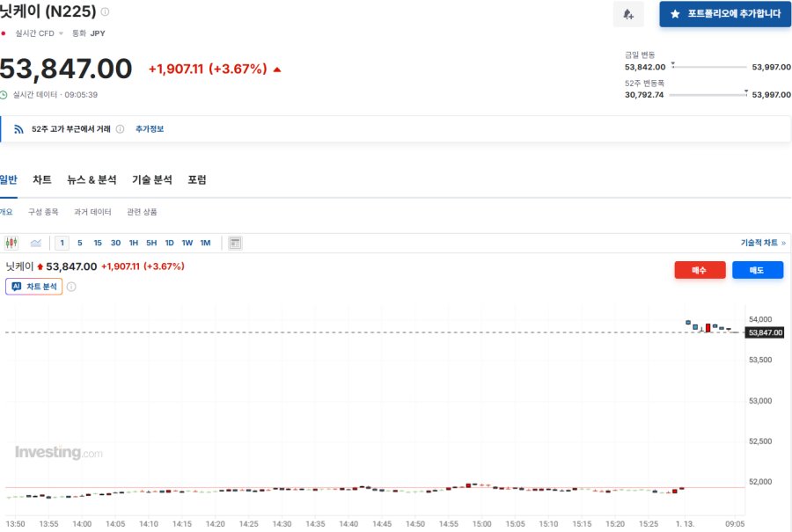Open the 과거 데이터 sub-tab
Image resolution: width=792 pixels, height=532 pixels.
pos(92,212)
